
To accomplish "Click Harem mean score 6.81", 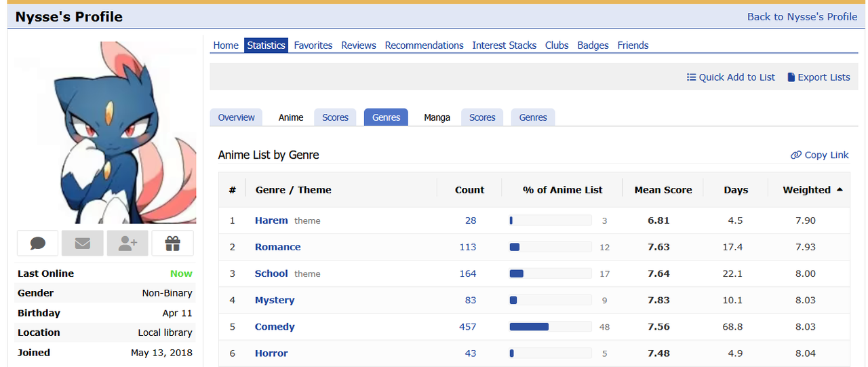I will pos(658,220).
